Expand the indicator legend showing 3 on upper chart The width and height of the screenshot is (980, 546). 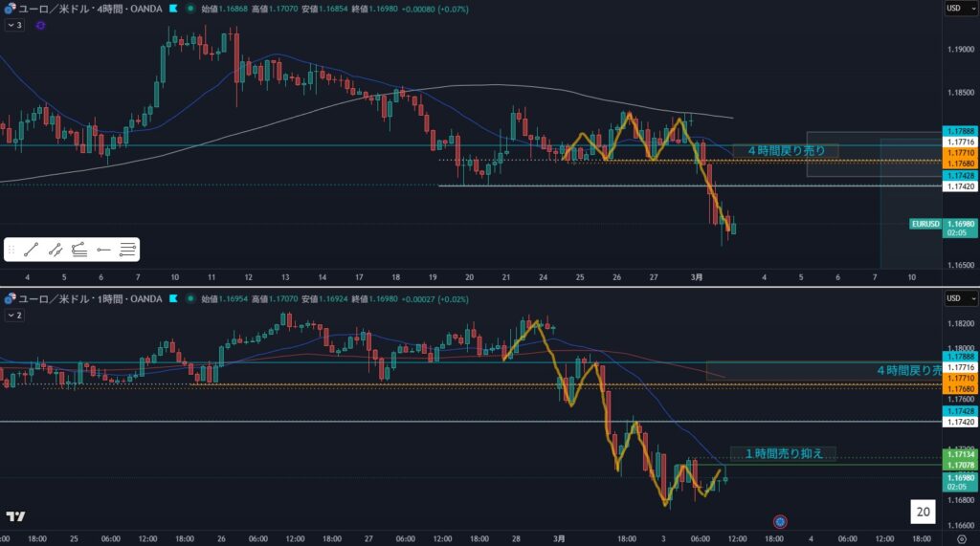[x=14, y=25]
